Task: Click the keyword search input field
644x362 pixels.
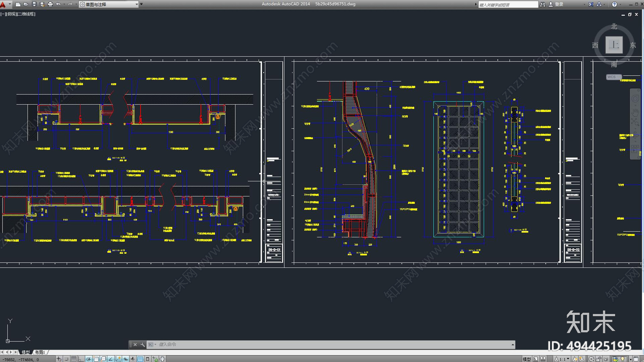Action: tap(508, 4)
